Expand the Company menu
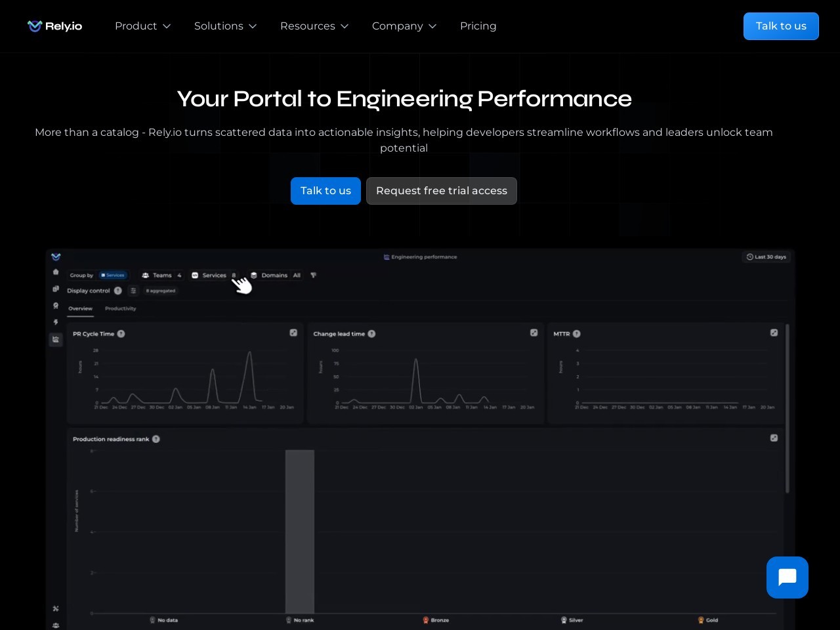The width and height of the screenshot is (840, 630). [404, 26]
